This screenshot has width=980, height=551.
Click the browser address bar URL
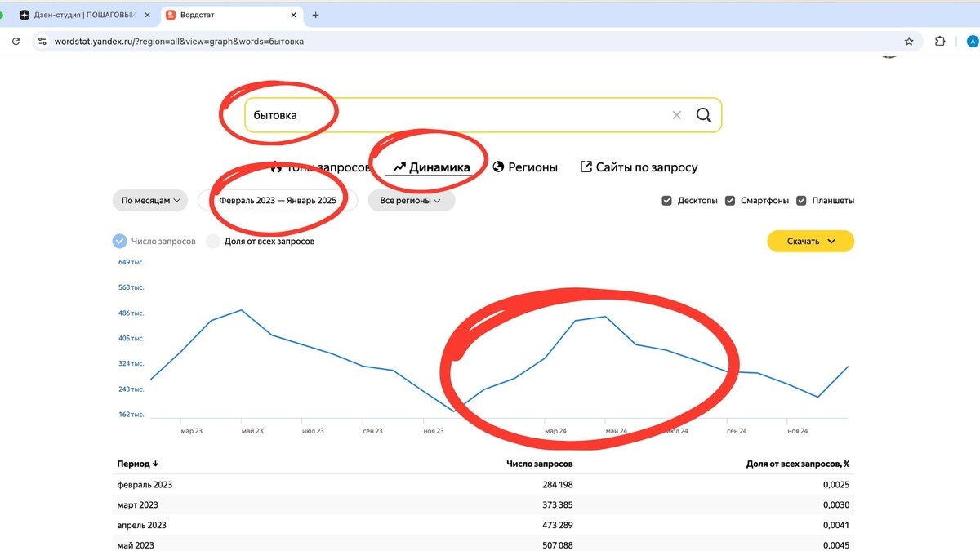179,41
